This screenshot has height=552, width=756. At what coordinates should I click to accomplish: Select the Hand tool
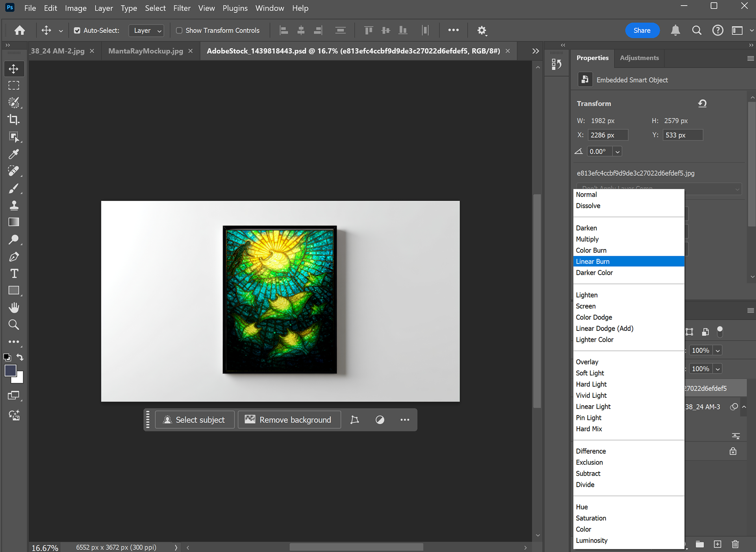14,307
